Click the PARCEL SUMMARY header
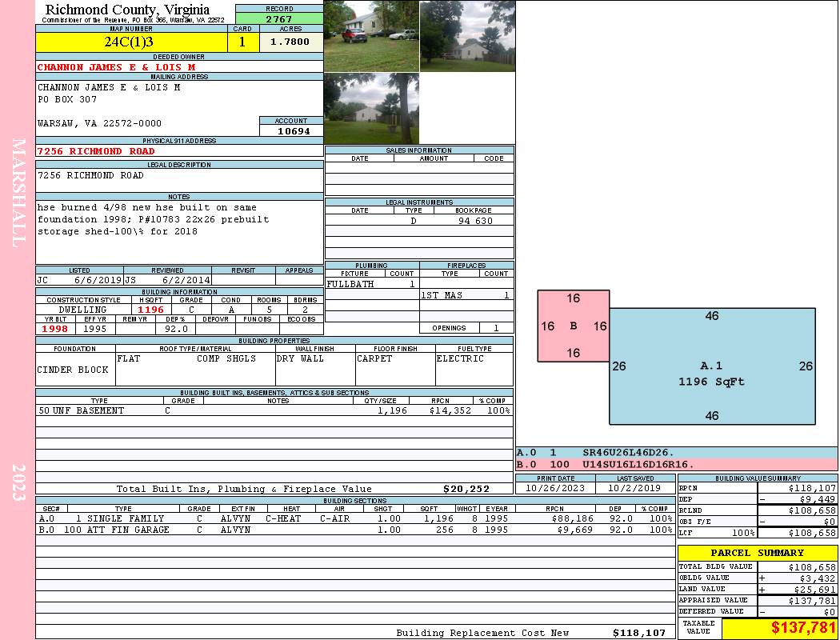Image resolution: width=840 pixels, height=640 pixels. point(758,553)
